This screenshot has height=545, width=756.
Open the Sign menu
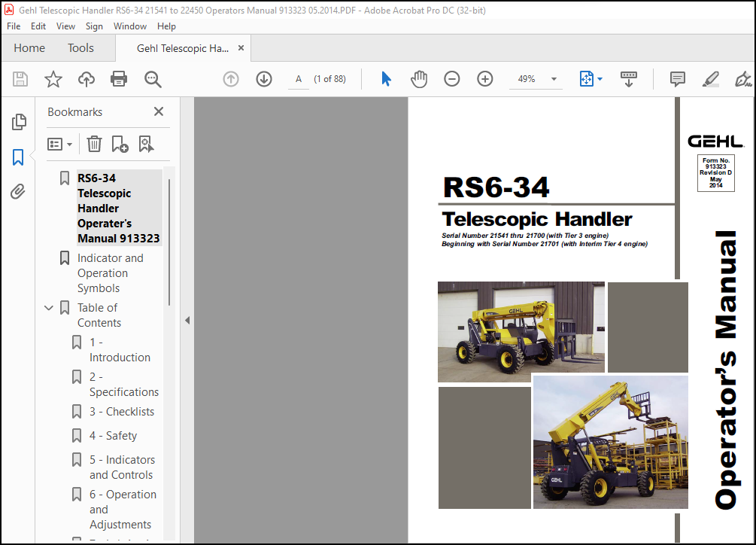click(x=94, y=26)
